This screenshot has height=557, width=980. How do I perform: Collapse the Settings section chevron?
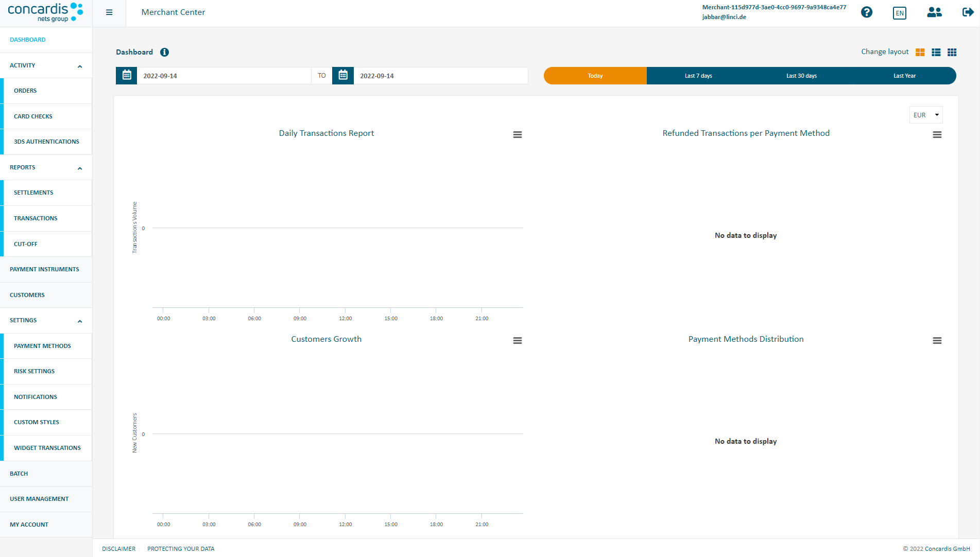pyautogui.click(x=80, y=321)
